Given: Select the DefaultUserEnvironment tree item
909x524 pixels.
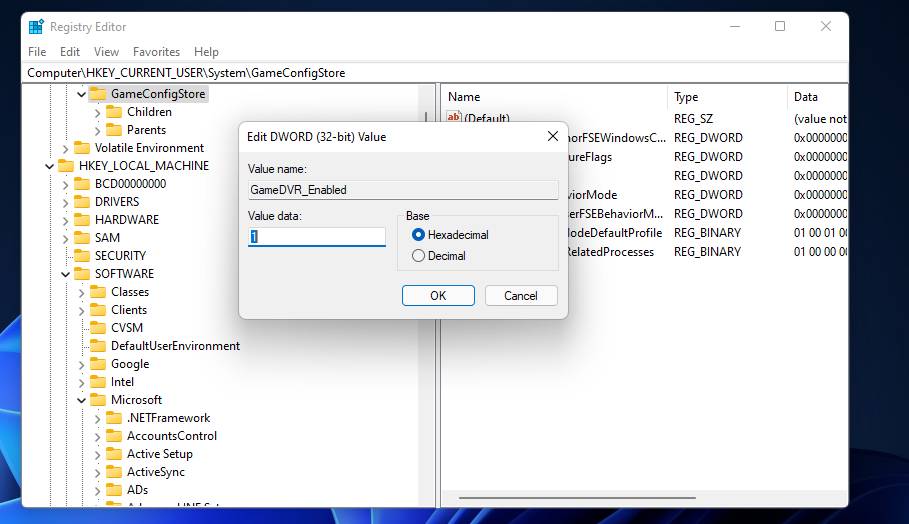Looking at the screenshot, I should click(175, 345).
